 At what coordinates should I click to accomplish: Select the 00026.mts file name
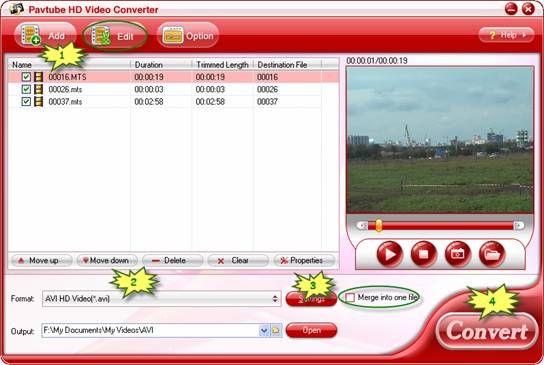point(65,89)
